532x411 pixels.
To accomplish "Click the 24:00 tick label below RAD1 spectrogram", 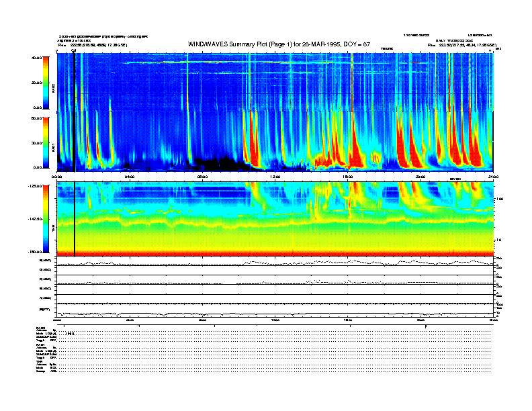I will click(493, 177).
